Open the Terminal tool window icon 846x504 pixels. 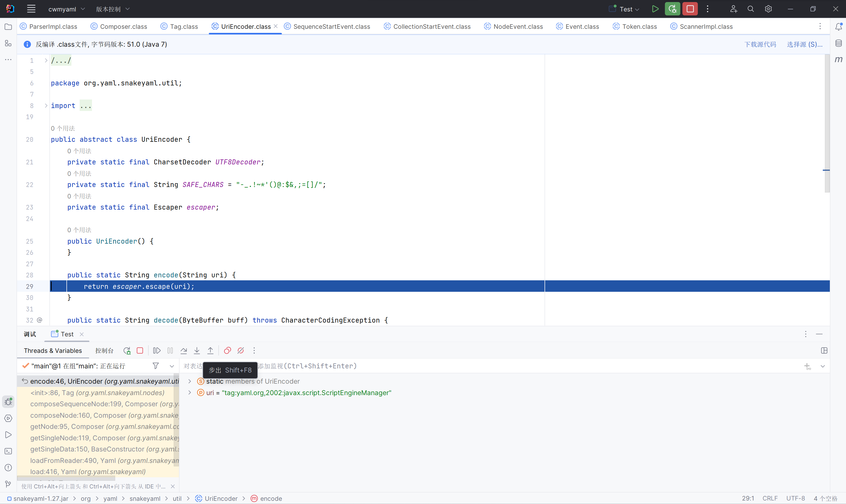[8, 451]
